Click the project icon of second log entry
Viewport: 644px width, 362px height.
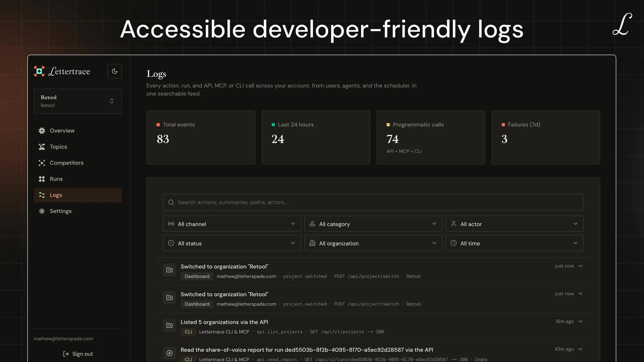coord(169,298)
